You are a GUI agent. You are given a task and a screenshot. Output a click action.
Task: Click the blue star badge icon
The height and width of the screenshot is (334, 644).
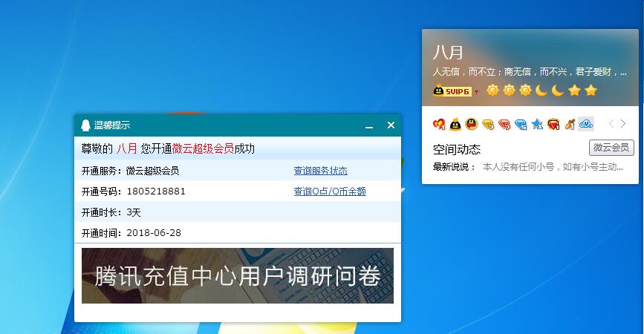pyautogui.click(x=537, y=123)
